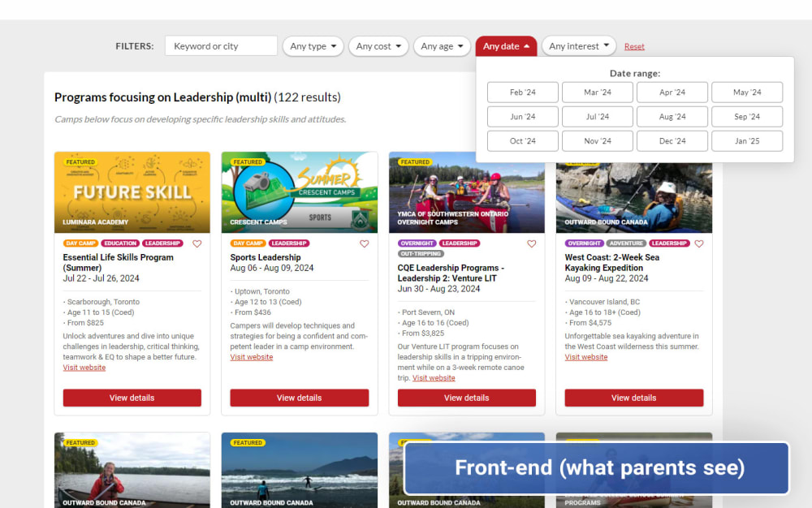
Task: Click Leadership tag on Sports Leadership card
Action: click(x=289, y=243)
